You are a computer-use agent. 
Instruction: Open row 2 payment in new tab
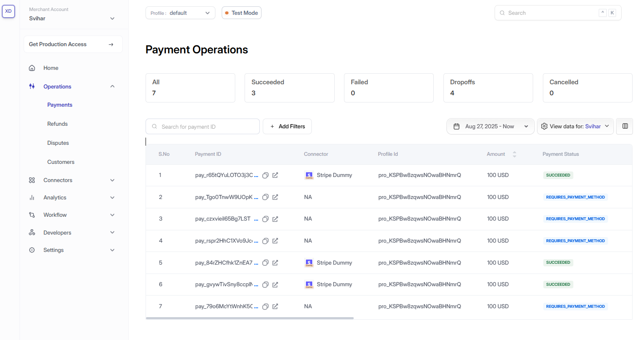click(x=275, y=197)
